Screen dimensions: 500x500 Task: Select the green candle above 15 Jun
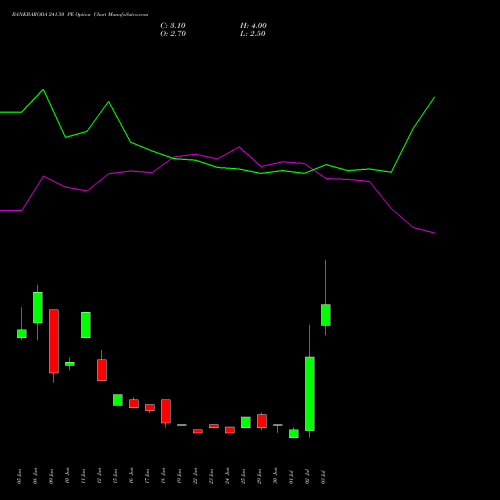pos(118,400)
